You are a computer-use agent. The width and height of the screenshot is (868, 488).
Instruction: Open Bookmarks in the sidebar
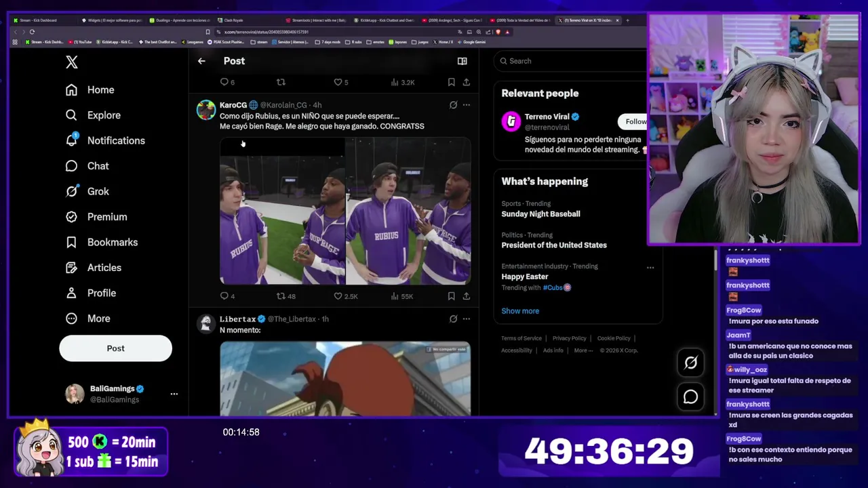(102, 242)
